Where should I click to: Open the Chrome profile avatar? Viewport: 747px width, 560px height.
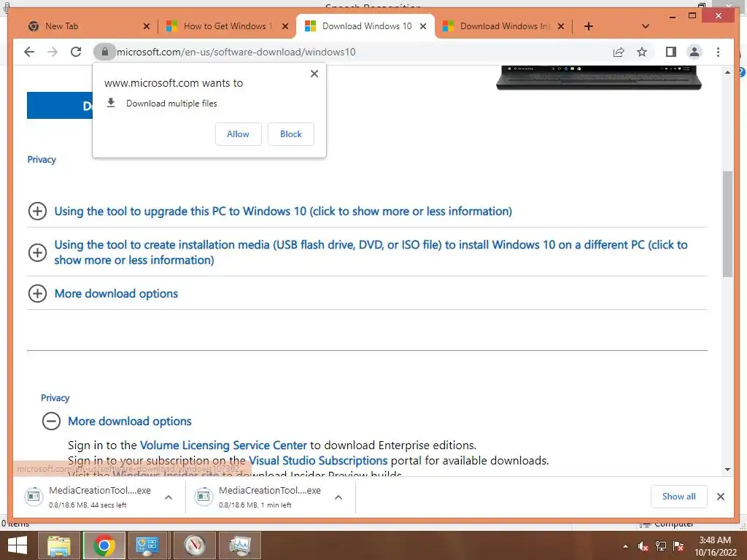coord(694,52)
